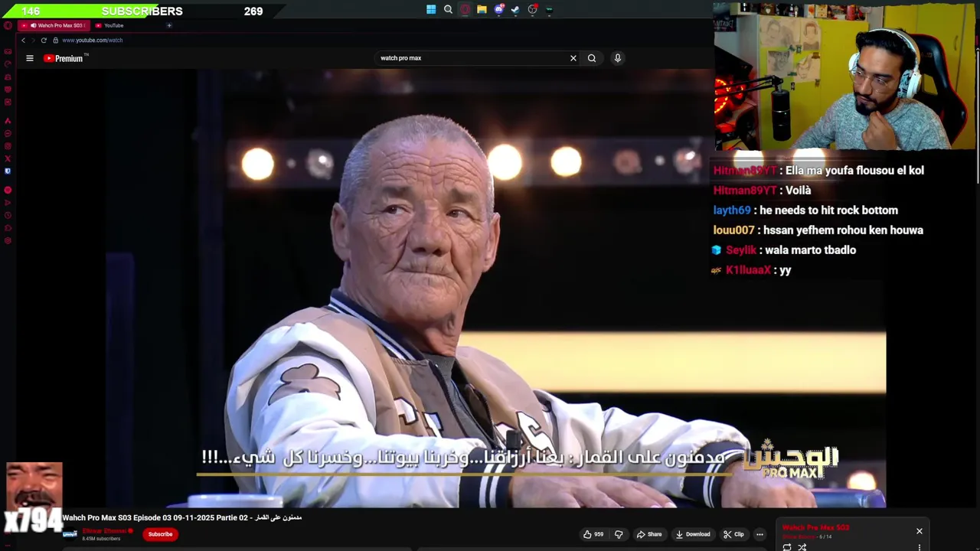Viewport: 980px width, 551px height.
Task: Share this video
Action: pos(649,534)
